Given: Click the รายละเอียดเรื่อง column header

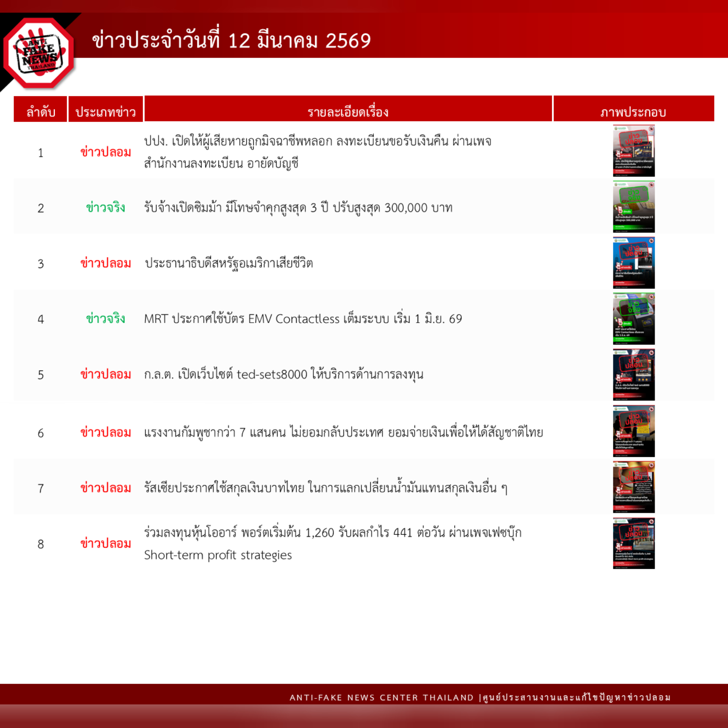Looking at the screenshot, I should point(348,112).
